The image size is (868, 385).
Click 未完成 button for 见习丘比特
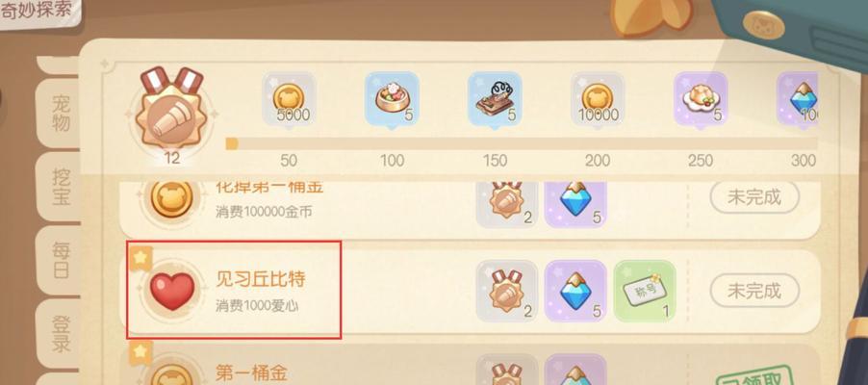coord(754,291)
